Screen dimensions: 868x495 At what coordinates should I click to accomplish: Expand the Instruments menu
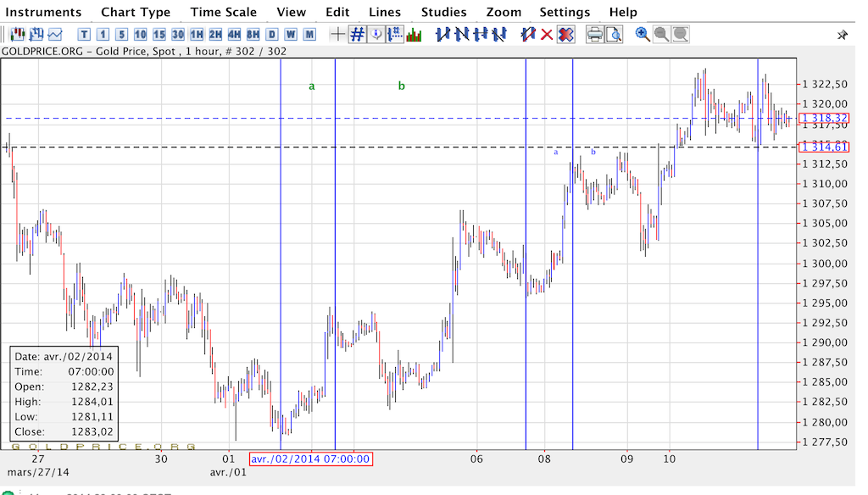pyautogui.click(x=43, y=12)
